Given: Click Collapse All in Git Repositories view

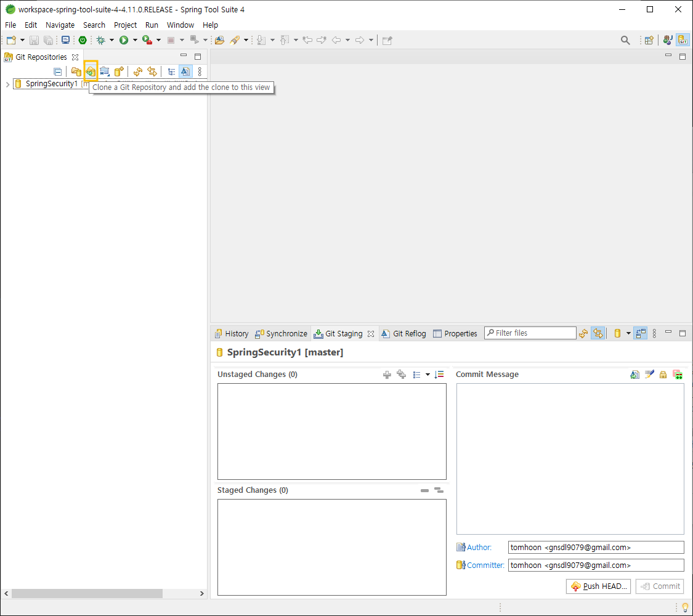Looking at the screenshot, I should coord(57,71).
